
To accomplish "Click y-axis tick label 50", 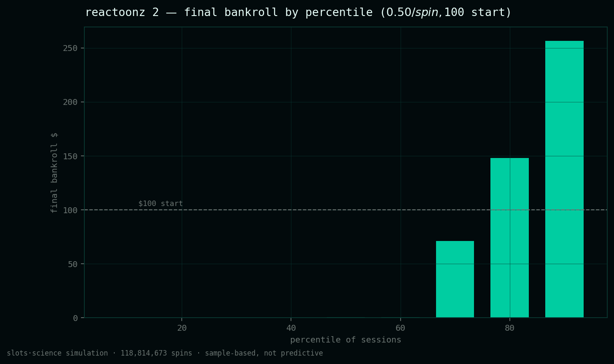I will click(73, 264).
